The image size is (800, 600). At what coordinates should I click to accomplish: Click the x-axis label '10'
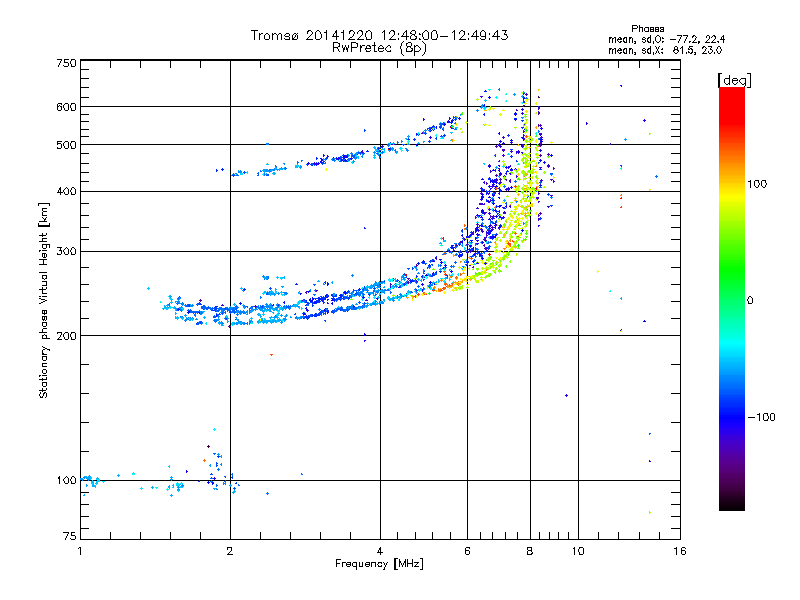click(578, 551)
